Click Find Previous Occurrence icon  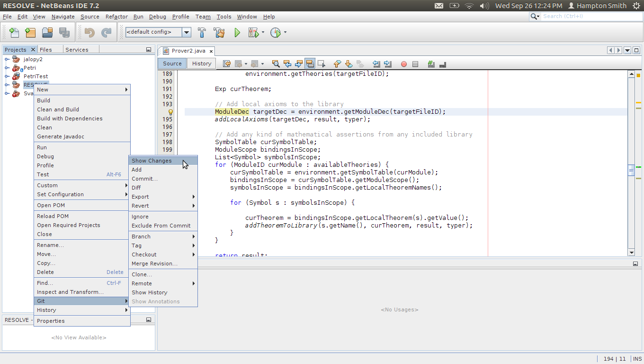point(287,64)
